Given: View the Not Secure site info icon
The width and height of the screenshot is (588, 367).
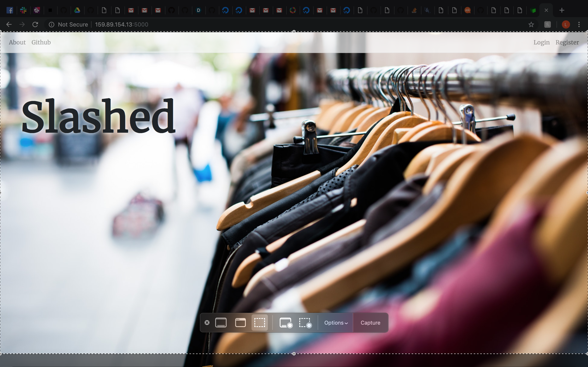Looking at the screenshot, I should [51, 24].
